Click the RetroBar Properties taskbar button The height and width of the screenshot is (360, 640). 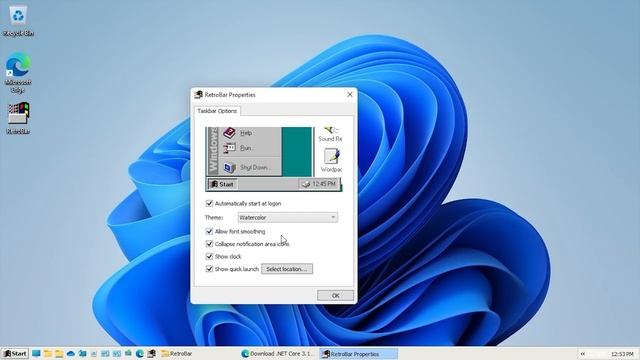tap(358, 353)
